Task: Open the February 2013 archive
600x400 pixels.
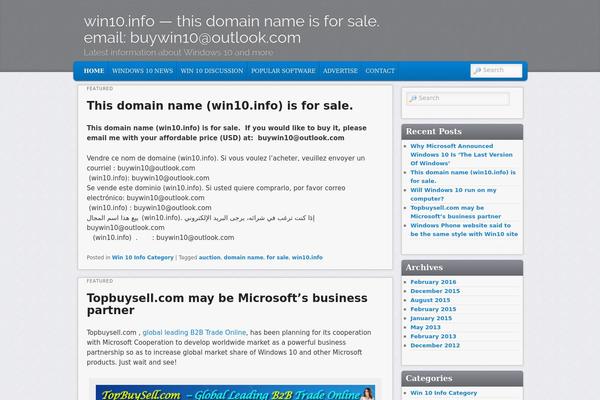Action: click(433, 336)
